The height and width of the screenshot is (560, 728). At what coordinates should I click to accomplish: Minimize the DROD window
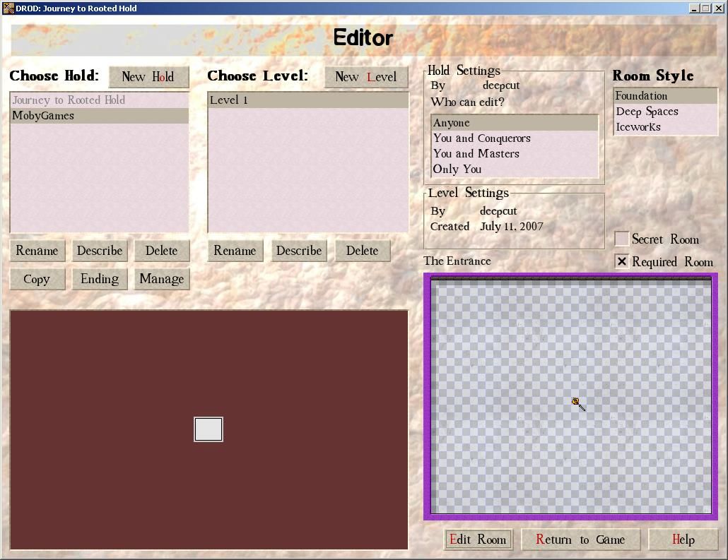click(x=694, y=8)
